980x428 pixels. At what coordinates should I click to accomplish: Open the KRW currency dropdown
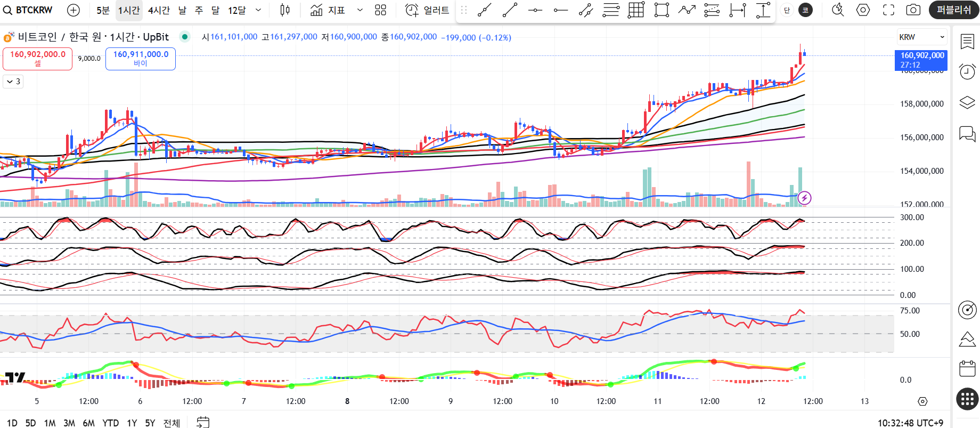pyautogui.click(x=922, y=37)
